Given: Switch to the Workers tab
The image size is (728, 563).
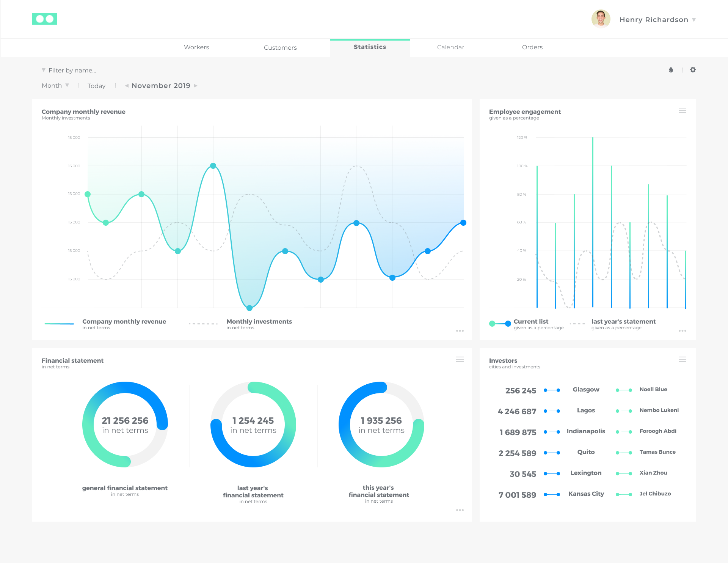Looking at the screenshot, I should (x=196, y=47).
